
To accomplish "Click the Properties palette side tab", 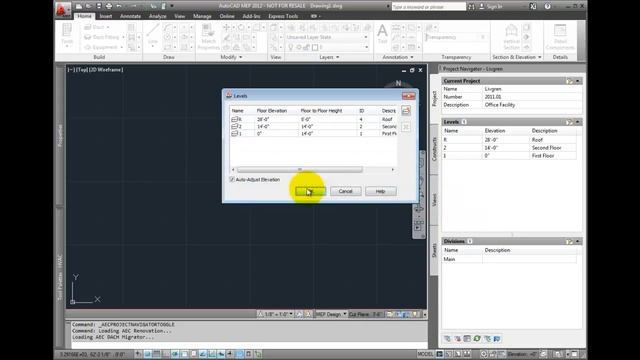I will click(x=60, y=136).
